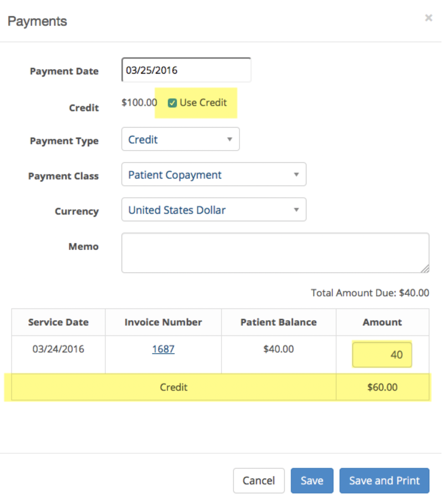
Task: Grab the Memo textarea resize handle
Action: pos(425,269)
